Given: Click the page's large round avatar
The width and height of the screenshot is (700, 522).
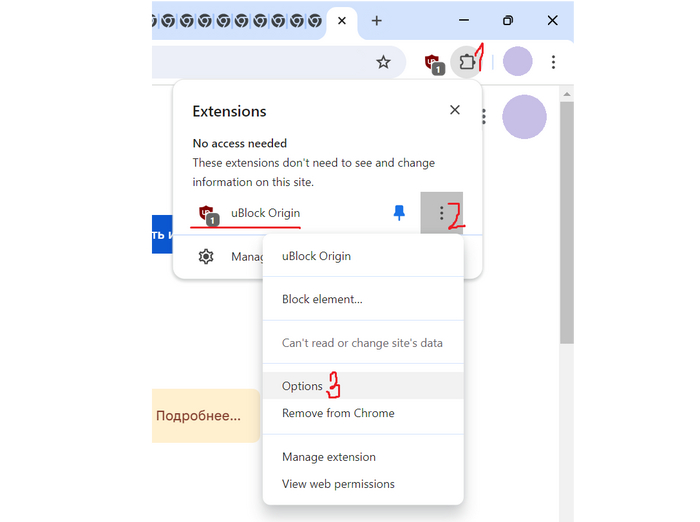Looking at the screenshot, I should (x=524, y=117).
